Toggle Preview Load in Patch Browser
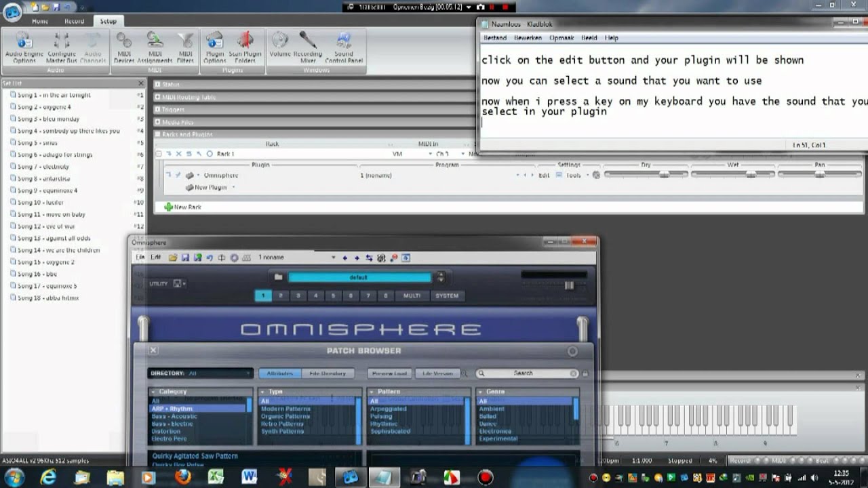868x488 pixels. point(390,373)
